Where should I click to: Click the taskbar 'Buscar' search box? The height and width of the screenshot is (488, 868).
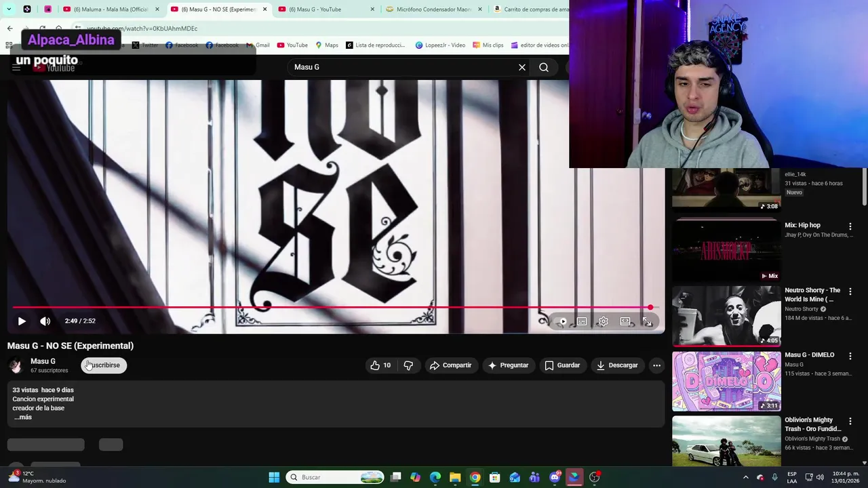[336, 477]
